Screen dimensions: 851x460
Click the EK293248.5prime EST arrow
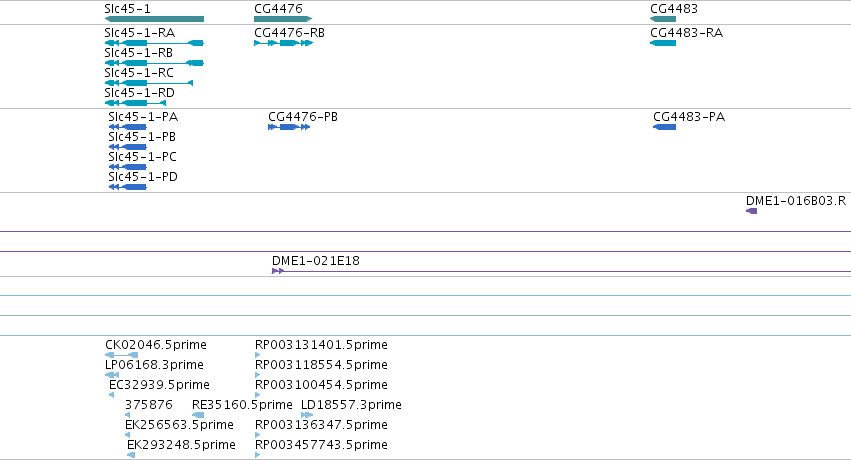point(131,455)
